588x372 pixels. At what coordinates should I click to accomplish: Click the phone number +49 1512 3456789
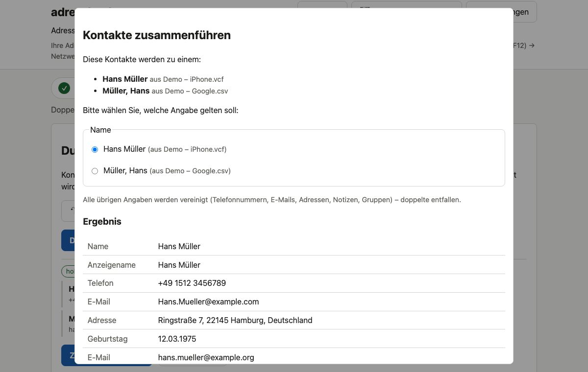coord(192,283)
